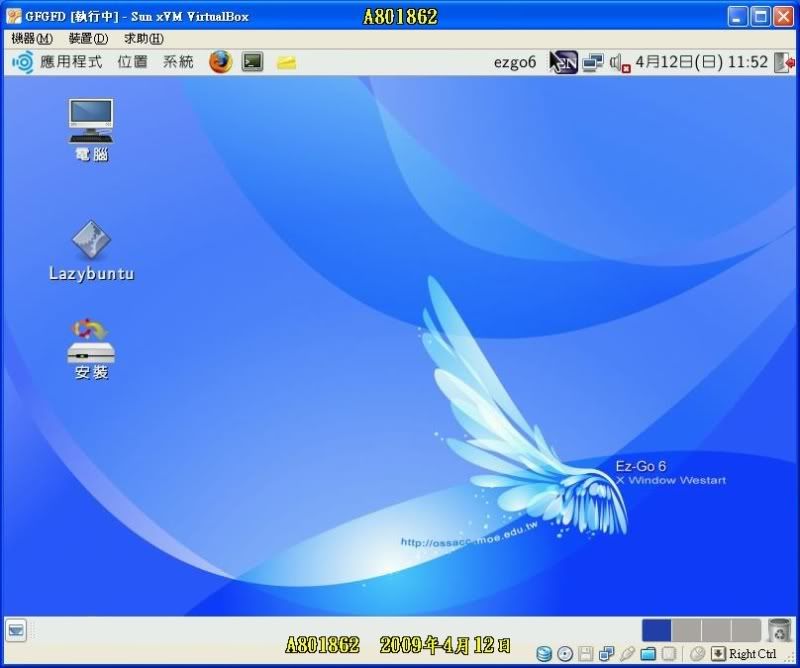
Task: Click the ezgo6 user name
Action: (x=515, y=62)
